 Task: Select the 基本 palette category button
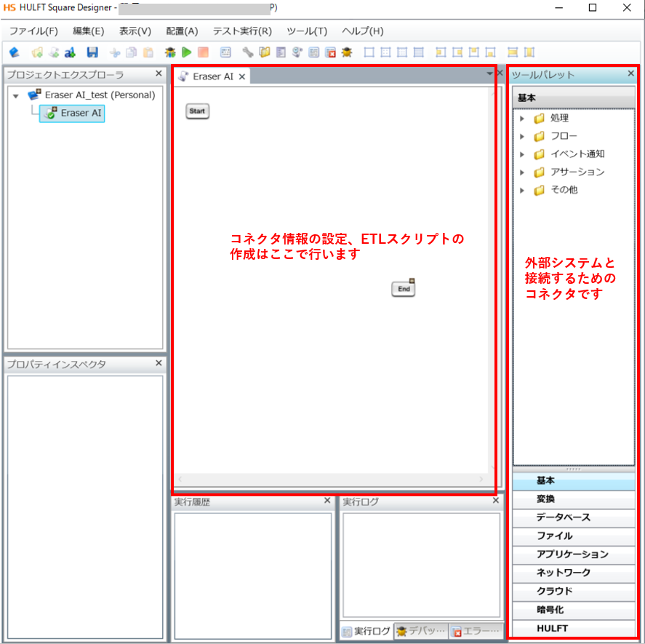tap(574, 480)
